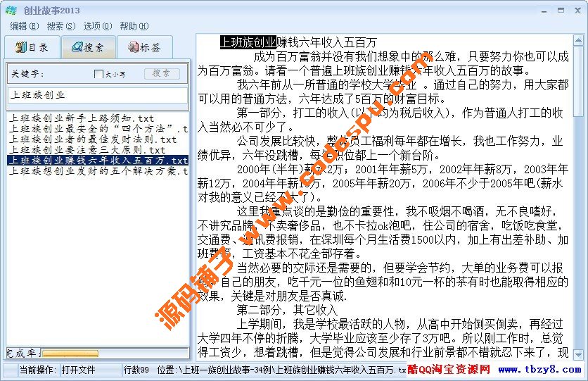Open the 帮助(H) menu
Viewport: 588px width, 381px height.
pos(134,26)
